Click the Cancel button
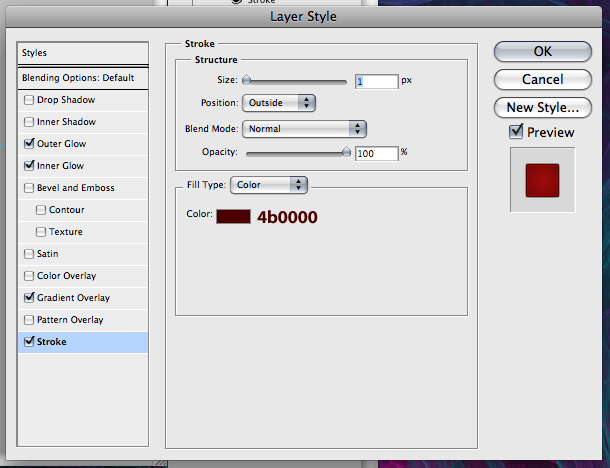The width and height of the screenshot is (610, 468). (x=543, y=79)
